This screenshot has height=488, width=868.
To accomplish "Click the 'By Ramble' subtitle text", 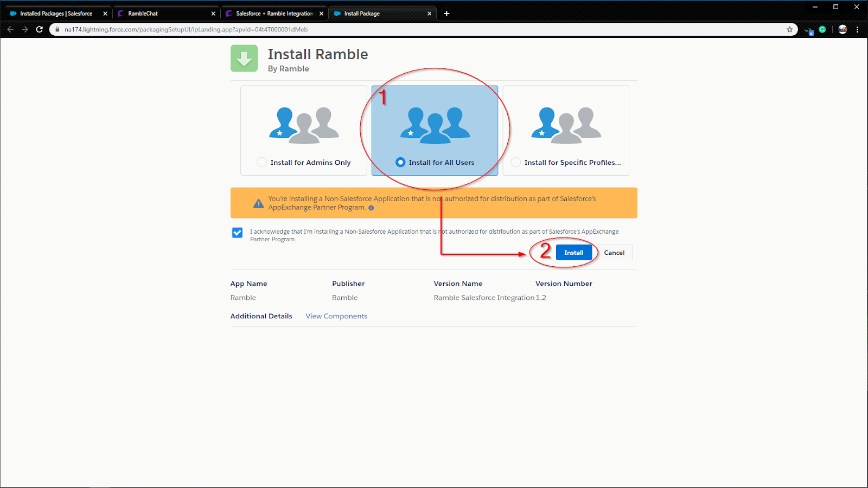I will pos(289,69).
